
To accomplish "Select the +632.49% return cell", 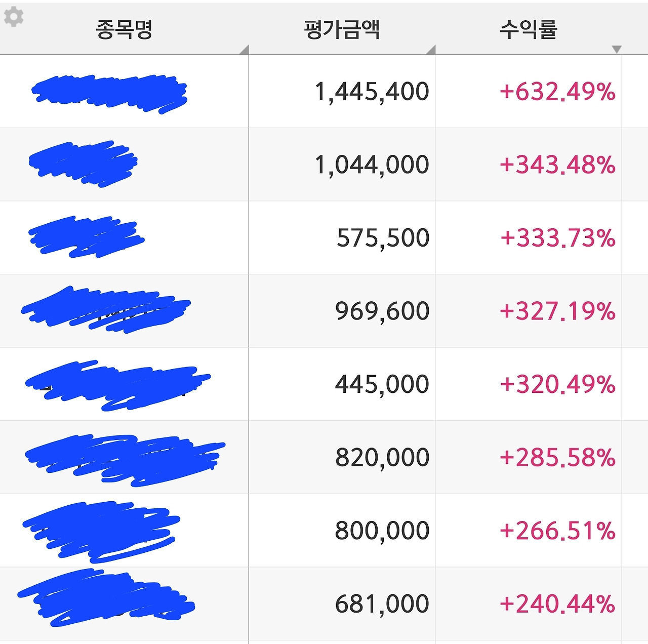I will point(557,92).
